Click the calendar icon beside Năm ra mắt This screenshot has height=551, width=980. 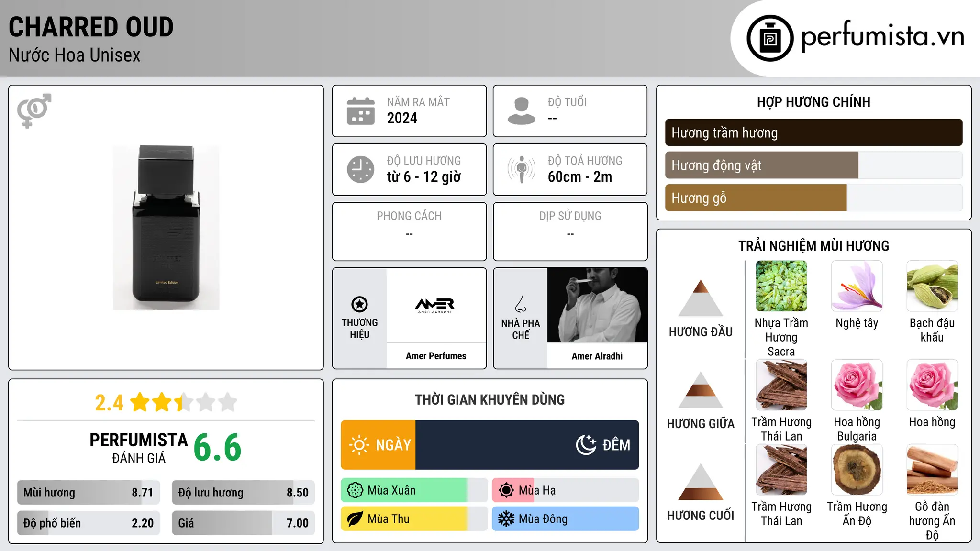click(361, 111)
